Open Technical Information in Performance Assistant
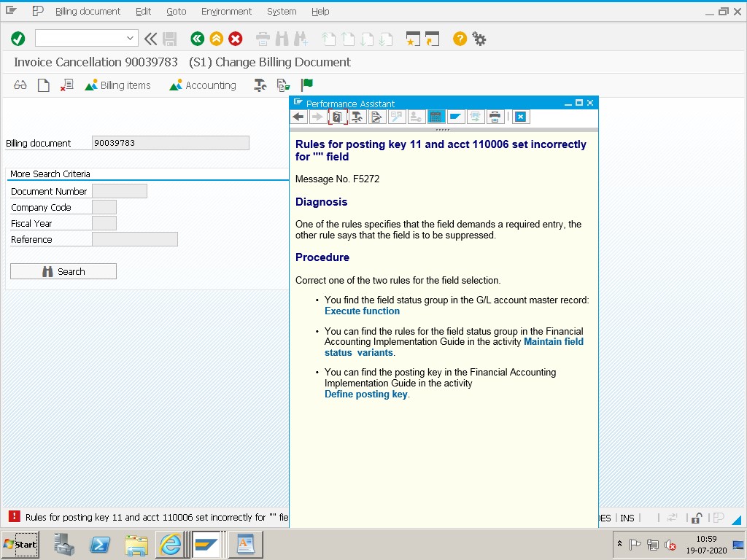Image resolution: width=747 pixels, height=560 pixels. [357, 117]
